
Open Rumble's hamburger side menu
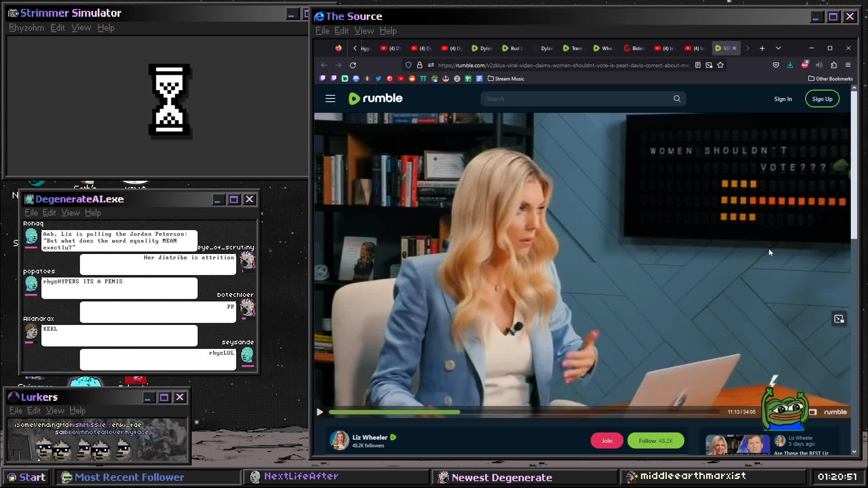point(330,99)
